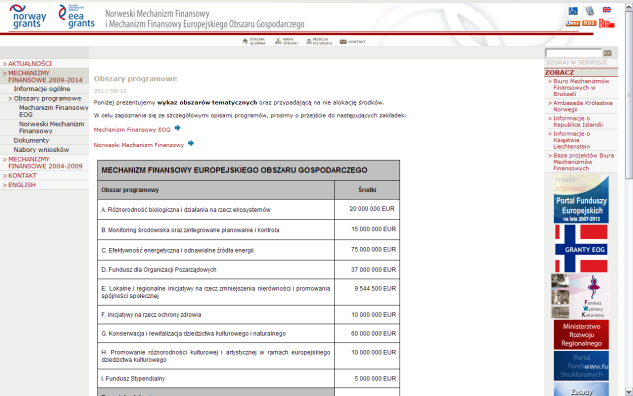
Task: Click Portal Funduszy Strukturalnych banner
Action: [581, 366]
